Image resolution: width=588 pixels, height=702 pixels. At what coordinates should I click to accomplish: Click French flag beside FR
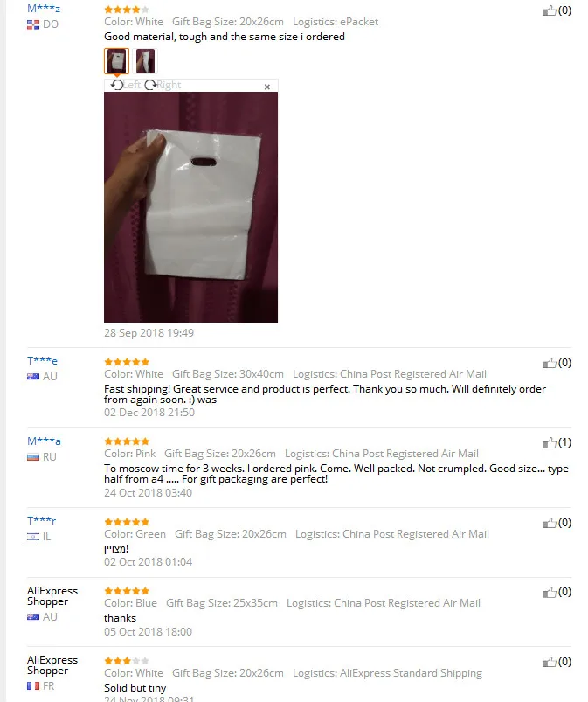pos(33,686)
